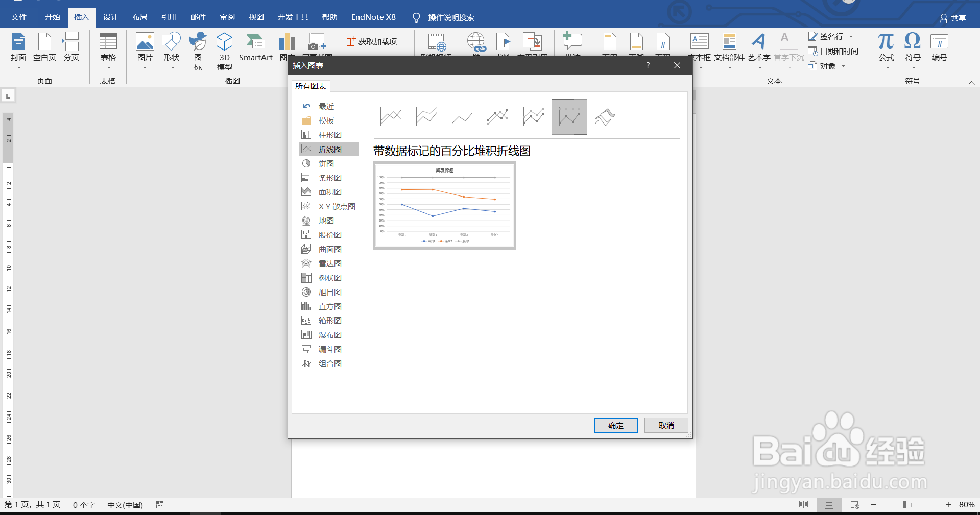Select Bar chart (条形图) category

tap(329, 178)
